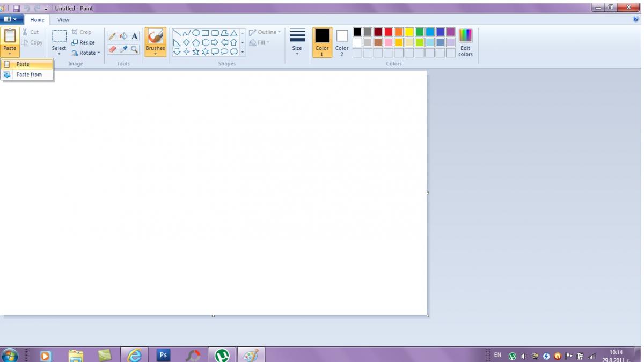Toggle Color 2 as active color
644x362 pixels.
[x=342, y=42]
